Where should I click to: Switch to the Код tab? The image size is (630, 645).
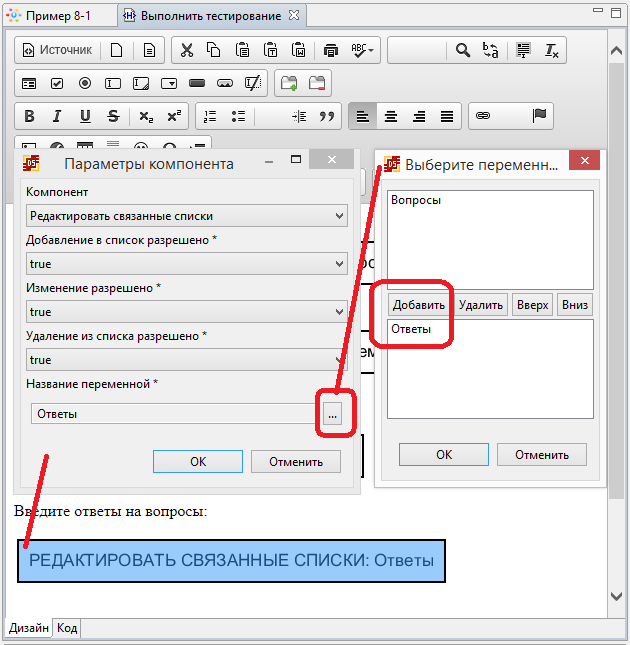tap(67, 628)
